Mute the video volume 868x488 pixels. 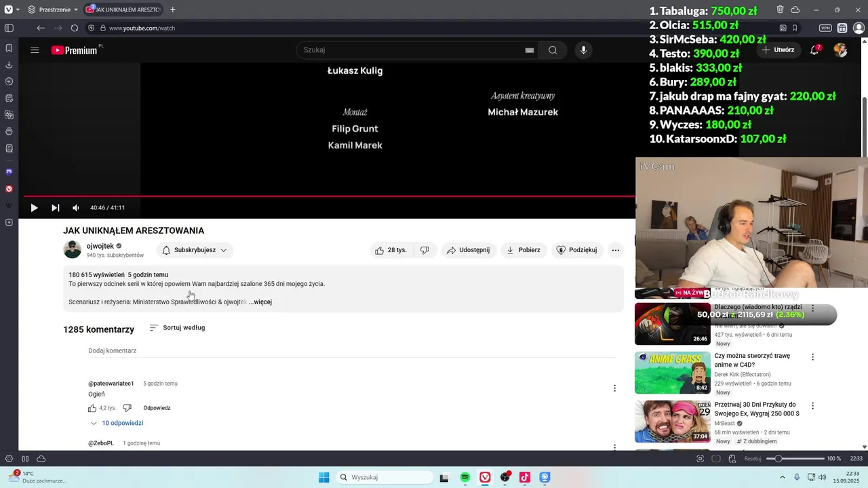click(76, 208)
